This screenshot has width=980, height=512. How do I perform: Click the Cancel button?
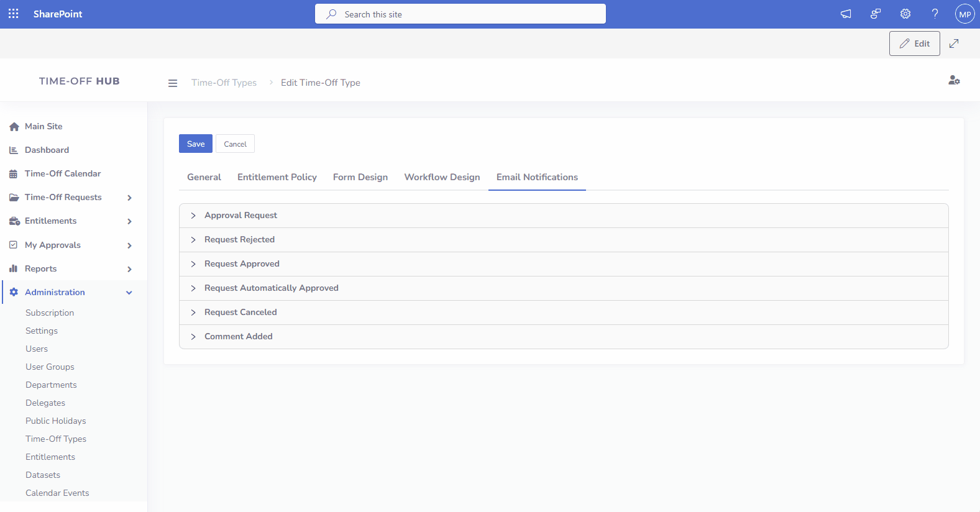coord(235,144)
